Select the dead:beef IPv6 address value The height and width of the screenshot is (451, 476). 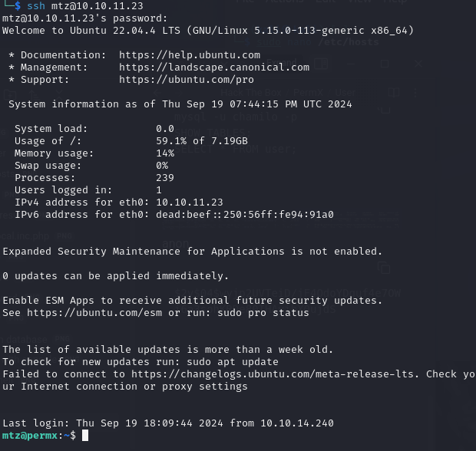tap(245, 215)
